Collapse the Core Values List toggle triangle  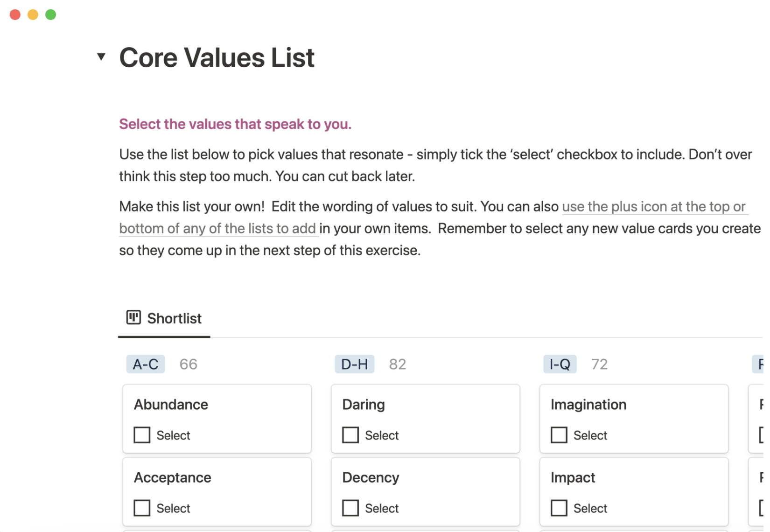coord(101,57)
